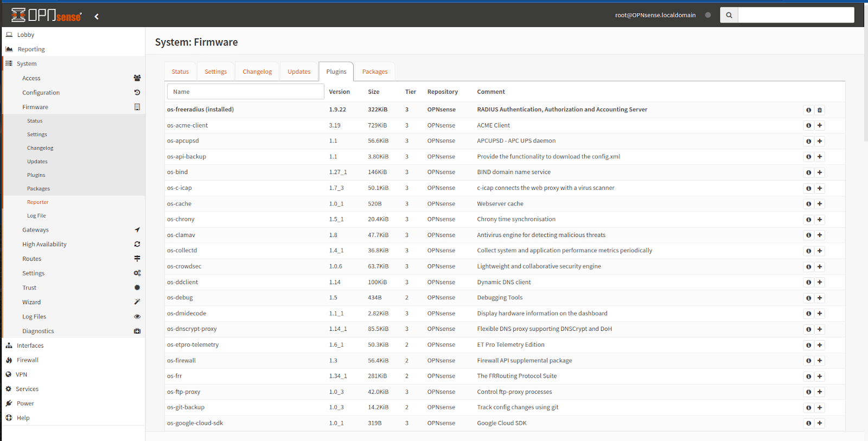Expand the Firewall sidebar section
This screenshot has width=868, height=441.
27,360
